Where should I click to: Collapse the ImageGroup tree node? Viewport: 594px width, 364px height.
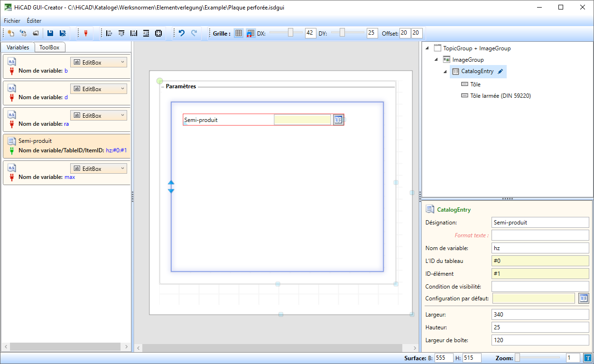point(436,60)
